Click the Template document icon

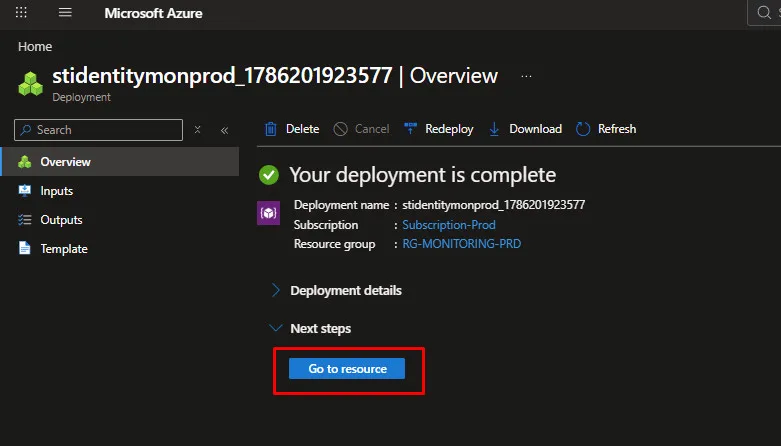click(24, 248)
